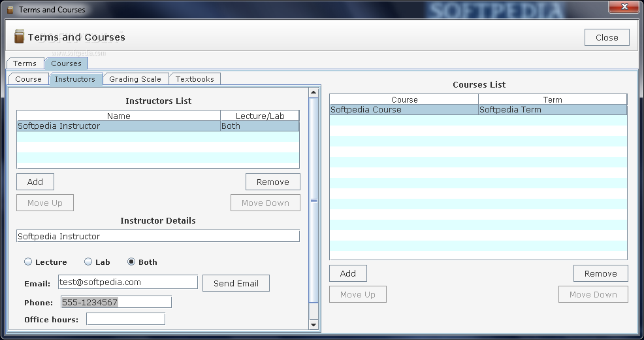
Task: Click the title bar application icon
Action: (x=10, y=9)
